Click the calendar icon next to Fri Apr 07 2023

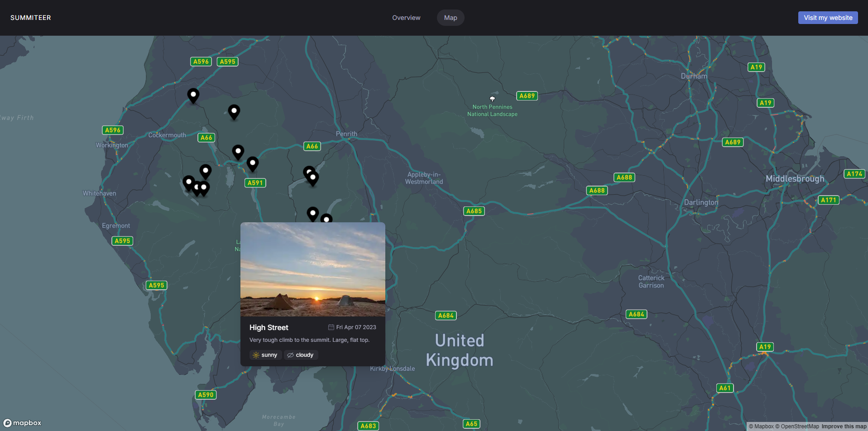(331, 327)
